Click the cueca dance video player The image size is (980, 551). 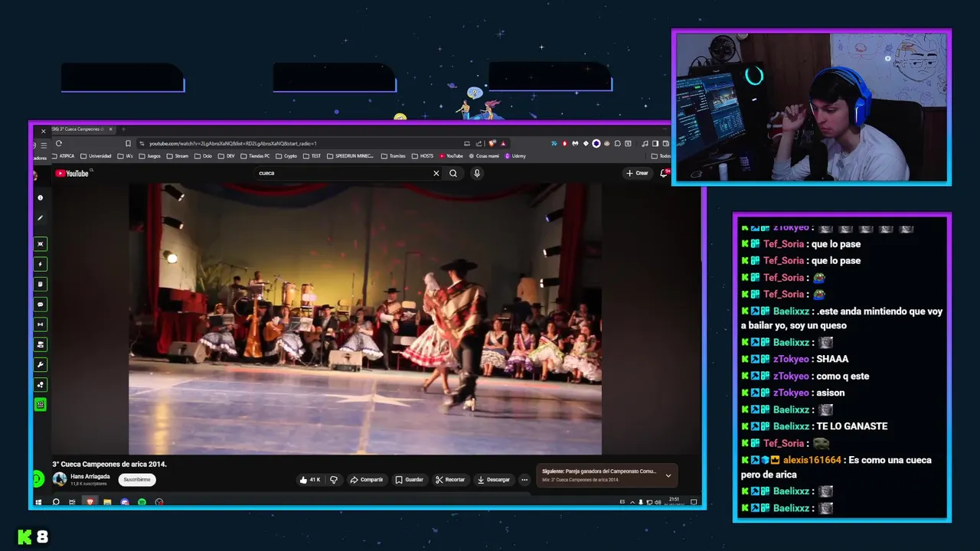click(365, 319)
